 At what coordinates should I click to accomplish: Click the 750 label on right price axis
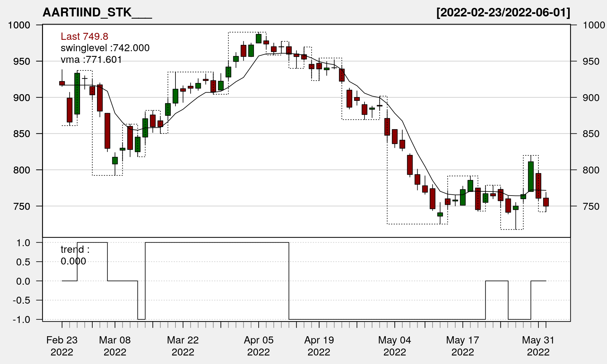(591, 206)
